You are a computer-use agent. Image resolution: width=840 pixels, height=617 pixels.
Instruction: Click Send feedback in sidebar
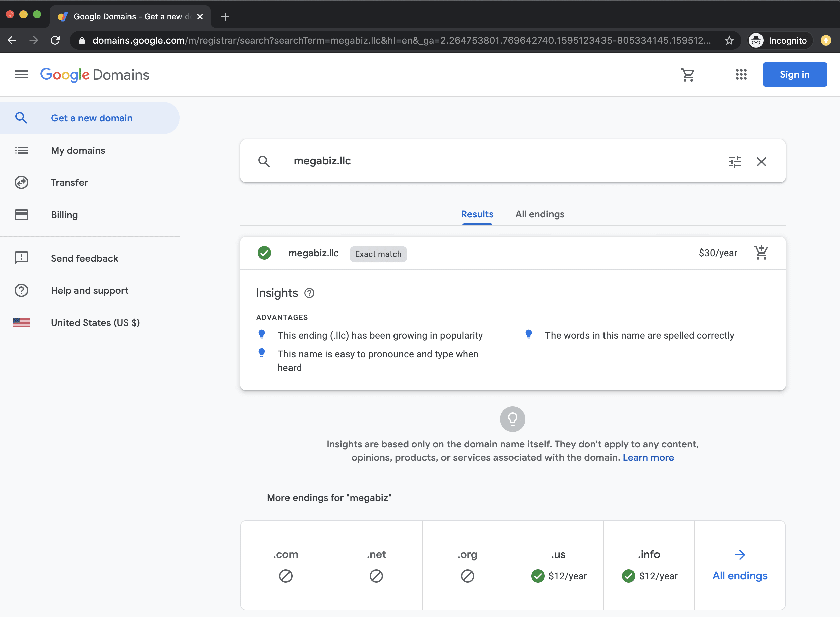coord(90,258)
